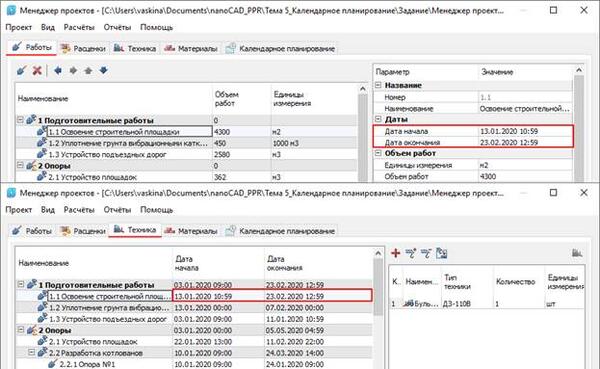The width and height of the screenshot is (600, 369).
Task: Maximize the lower window
Action: click(x=553, y=193)
